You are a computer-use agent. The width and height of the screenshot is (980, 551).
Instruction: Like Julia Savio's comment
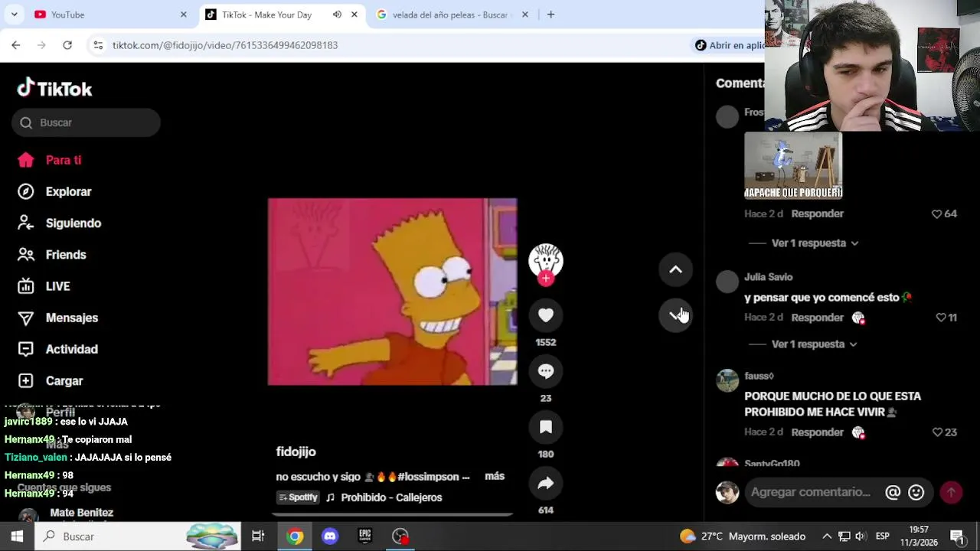click(x=941, y=318)
